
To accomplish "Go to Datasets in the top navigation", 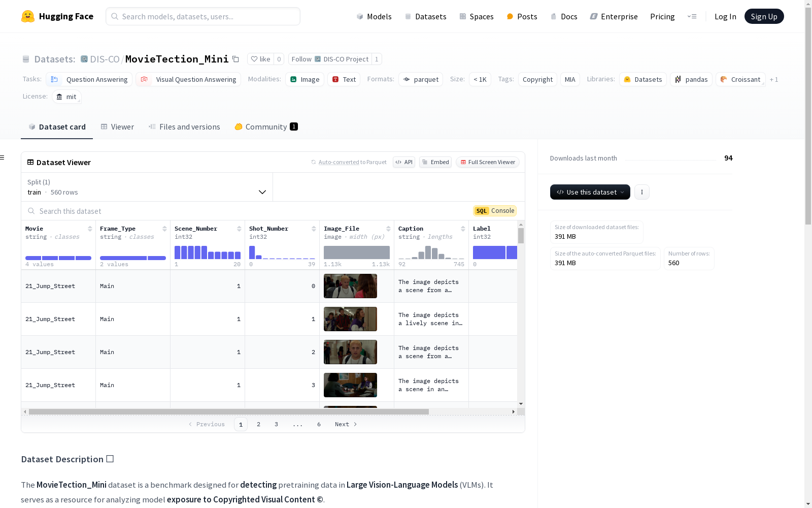I will point(425,16).
